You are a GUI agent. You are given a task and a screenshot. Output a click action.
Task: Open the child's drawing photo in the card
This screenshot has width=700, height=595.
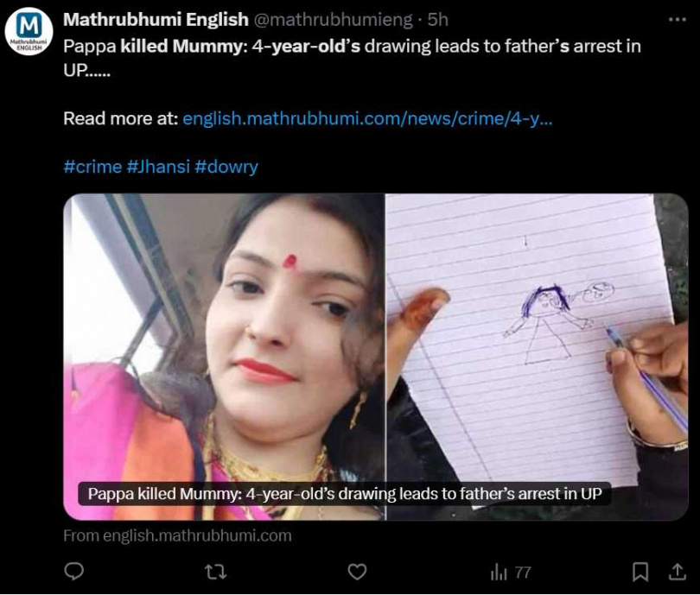[537, 339]
